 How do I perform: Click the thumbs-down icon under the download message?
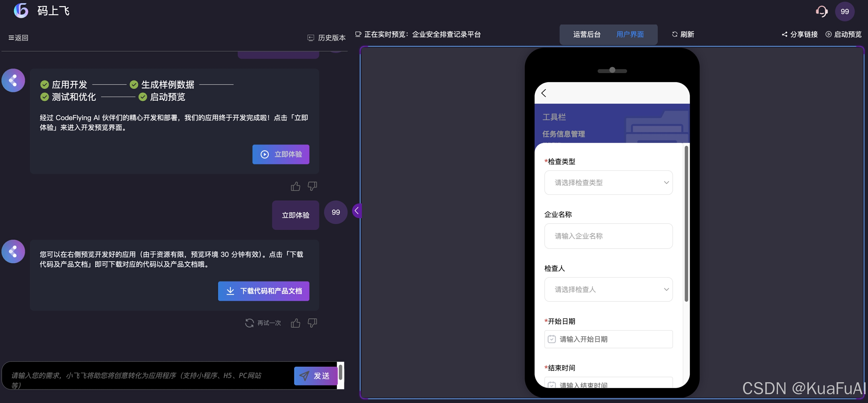(312, 323)
